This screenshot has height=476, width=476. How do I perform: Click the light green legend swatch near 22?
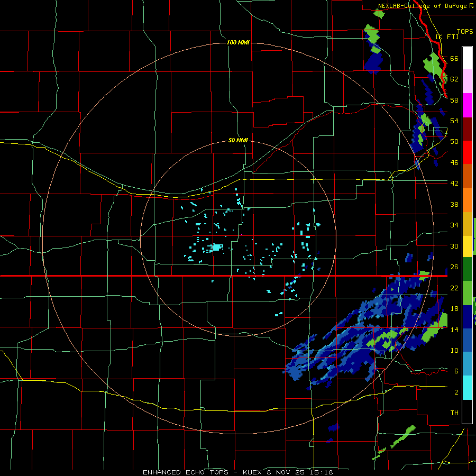click(467, 293)
